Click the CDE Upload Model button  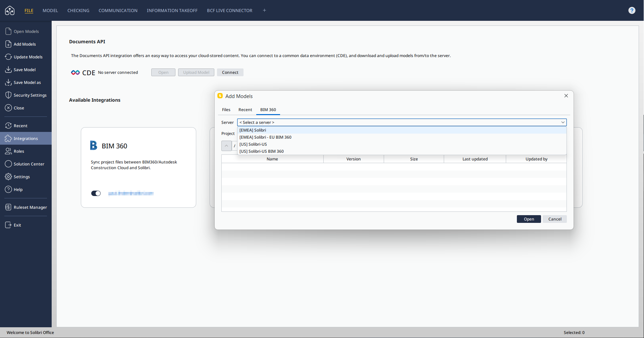pos(196,73)
